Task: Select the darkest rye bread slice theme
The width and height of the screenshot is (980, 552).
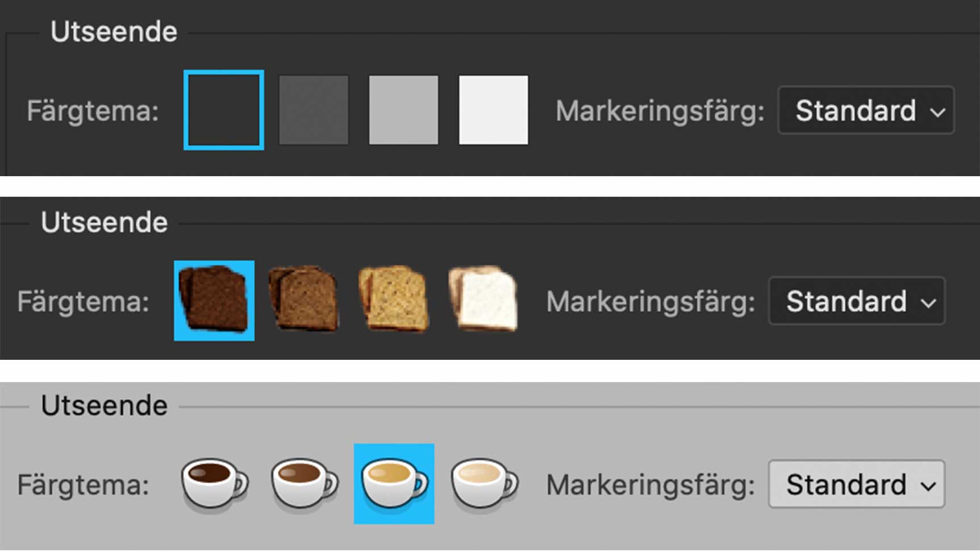Action: pyautogui.click(x=214, y=301)
